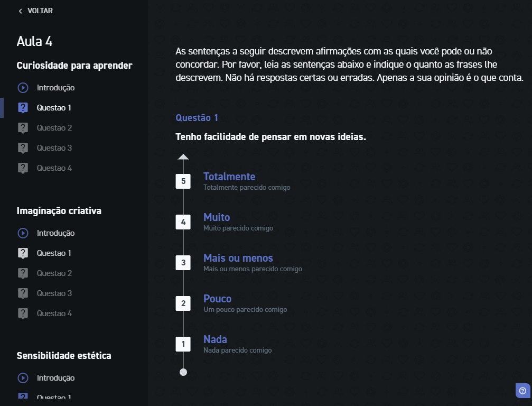This screenshot has height=406, width=532.
Task: Click 'Tenho facilidade de pensar em novas ideias.'
Action: click(x=270, y=137)
